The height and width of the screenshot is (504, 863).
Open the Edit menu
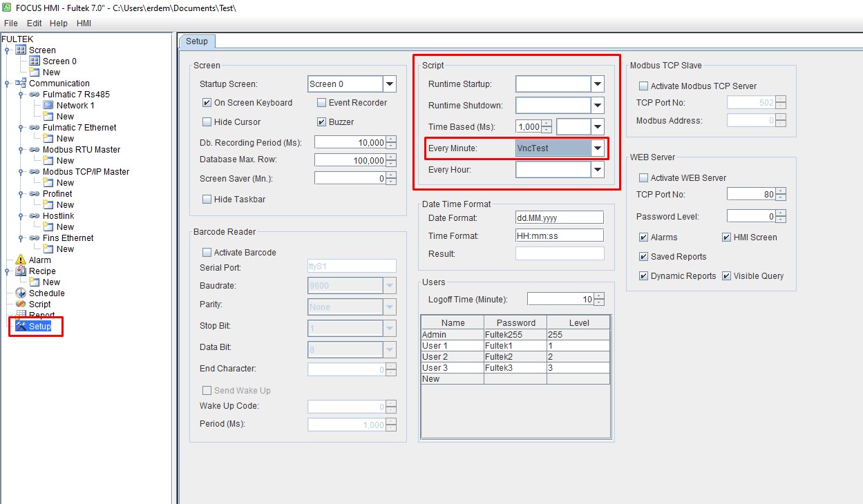click(34, 23)
